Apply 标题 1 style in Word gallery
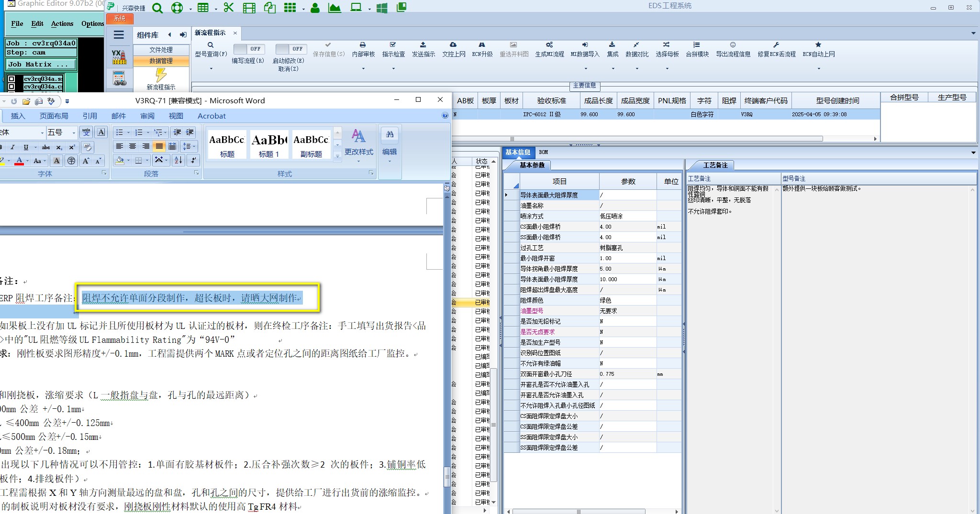 [268, 144]
